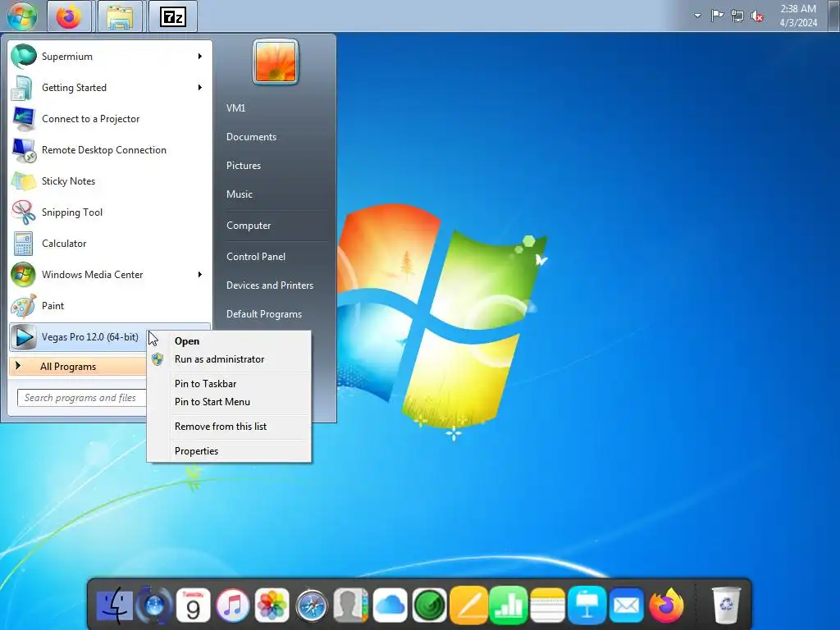Select Pin to Start Menu

click(x=229, y=402)
